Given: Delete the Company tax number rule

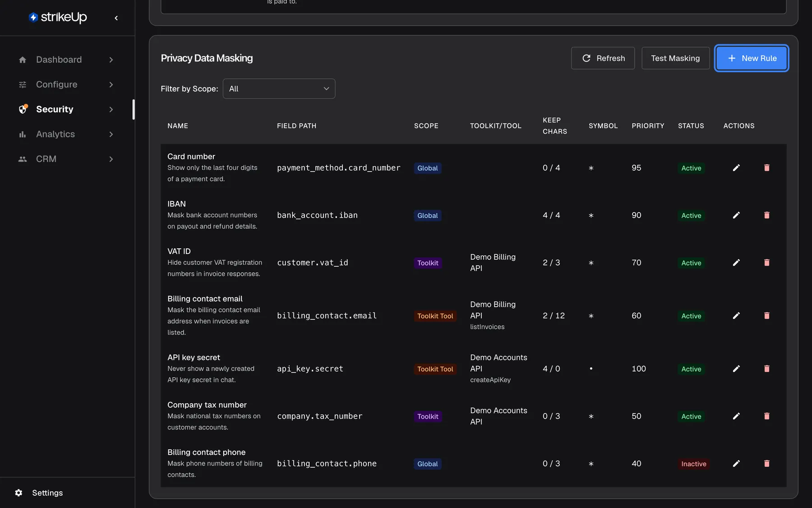Looking at the screenshot, I should pos(766,416).
